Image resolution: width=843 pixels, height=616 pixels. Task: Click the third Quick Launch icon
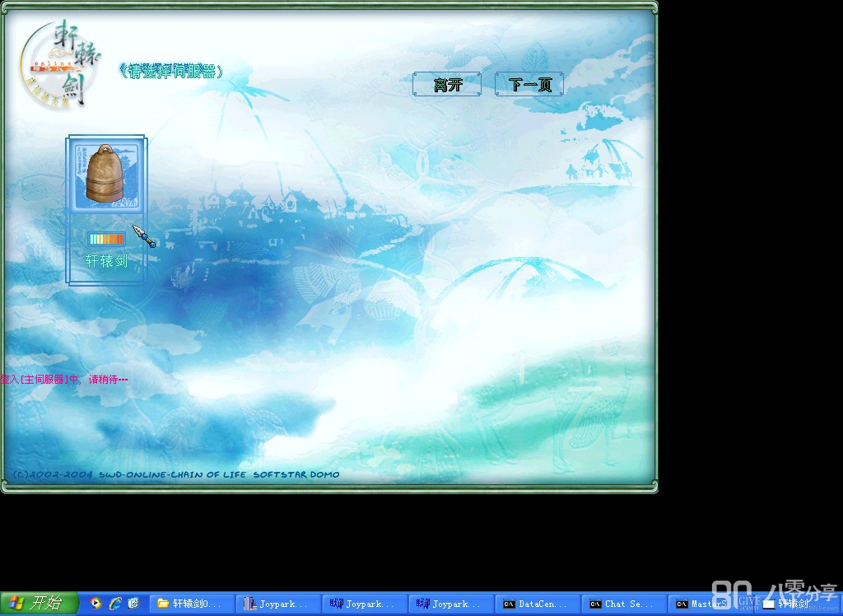pos(133,604)
